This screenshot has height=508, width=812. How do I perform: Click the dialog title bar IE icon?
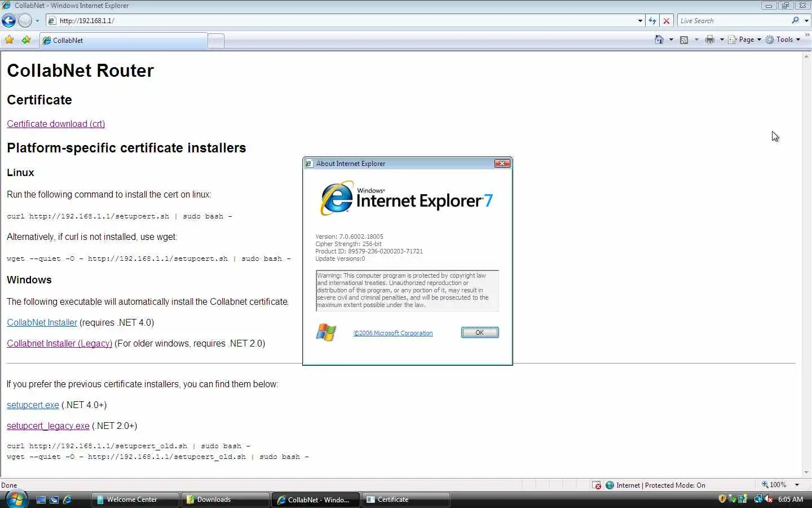(x=309, y=164)
